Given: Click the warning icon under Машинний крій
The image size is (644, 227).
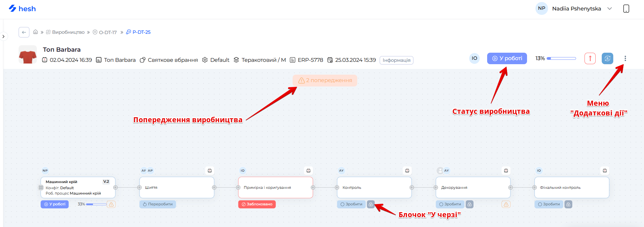Looking at the screenshot, I should [x=111, y=204].
